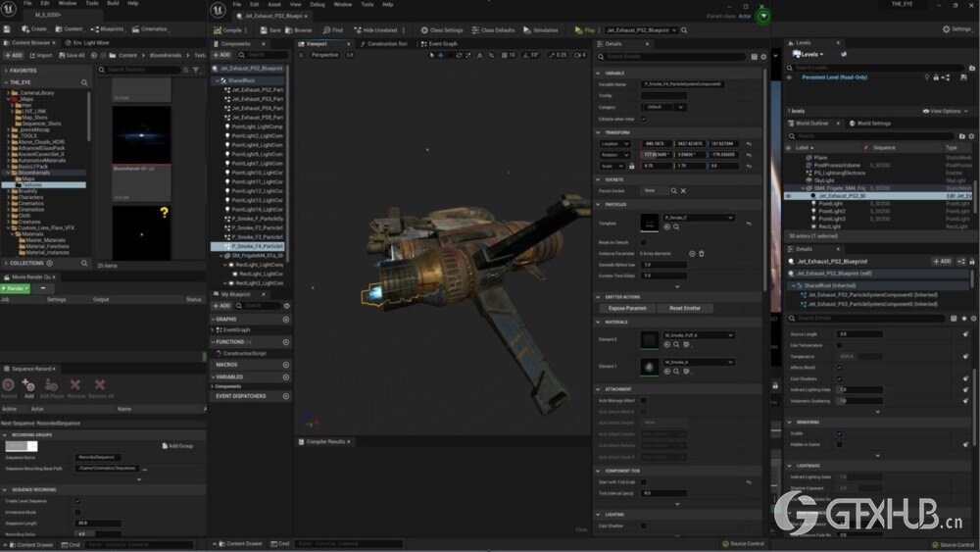Screen dimensions: 980x552
Task: Reset Location to default arrow
Action: click(749, 144)
